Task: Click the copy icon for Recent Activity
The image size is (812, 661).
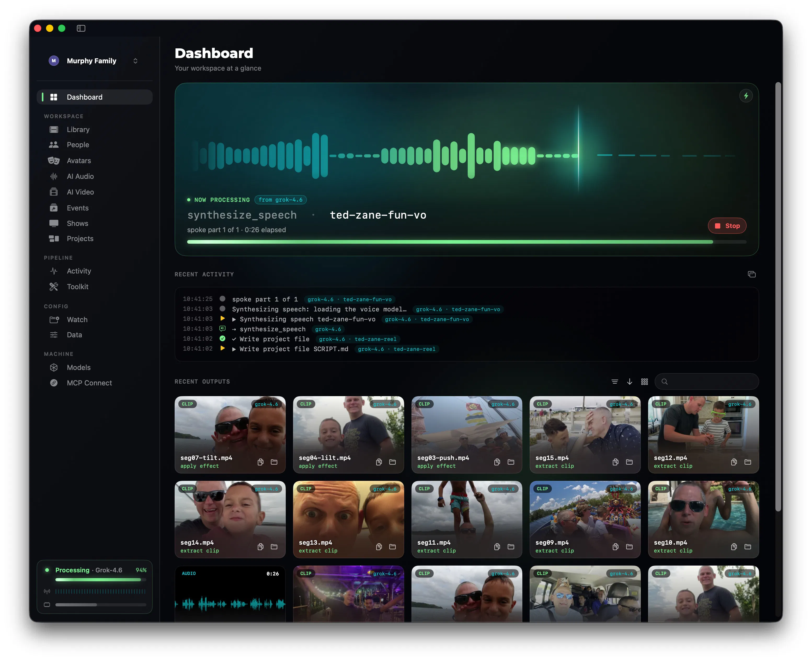Action: [x=752, y=274]
